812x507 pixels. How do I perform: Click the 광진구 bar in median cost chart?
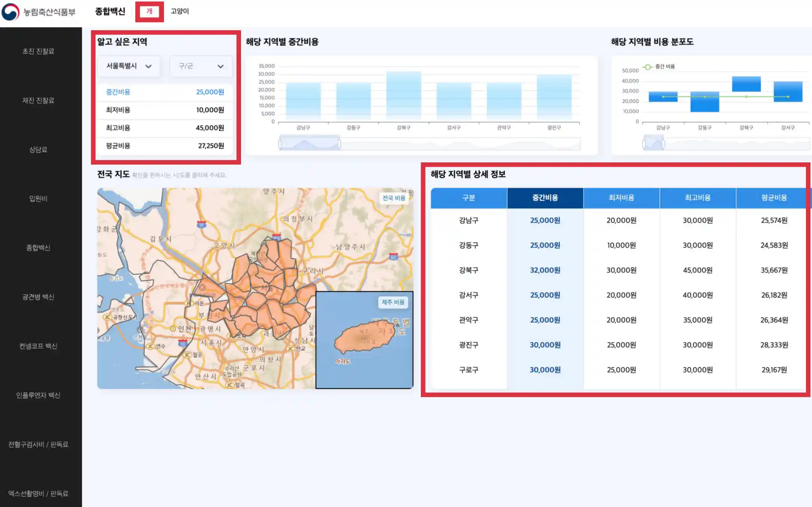pyautogui.click(x=554, y=98)
